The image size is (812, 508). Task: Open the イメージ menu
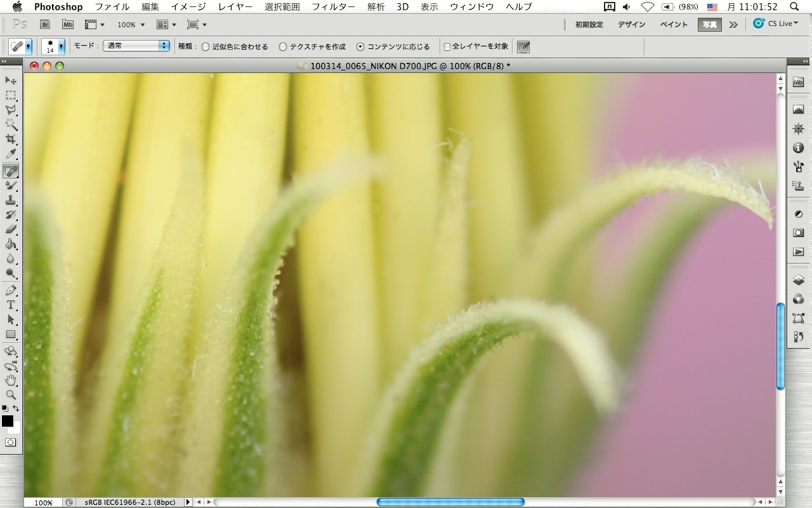(189, 7)
